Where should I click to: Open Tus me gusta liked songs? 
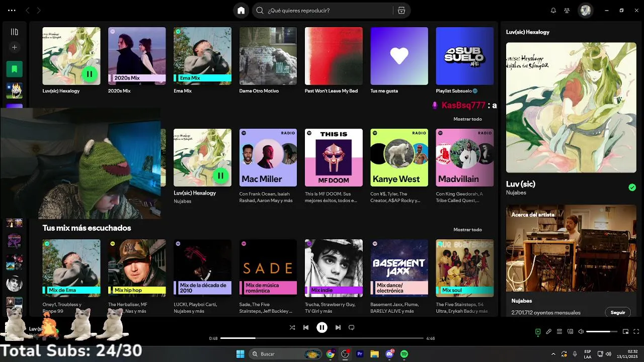coord(399,60)
